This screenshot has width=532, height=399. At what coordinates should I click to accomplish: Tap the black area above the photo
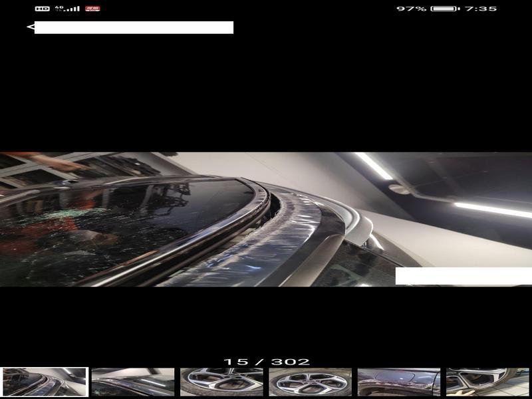(266, 93)
